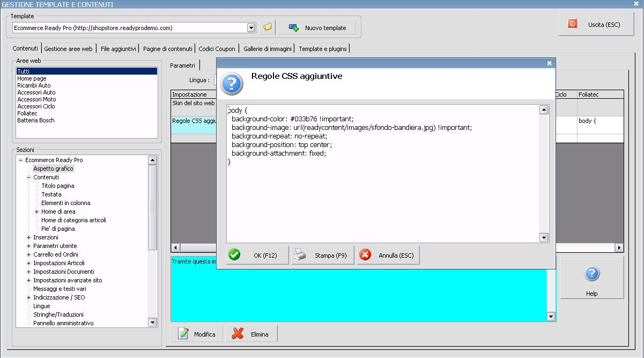The image size is (644, 358).
Task: Click the Stampa (F9) print button
Action: [323, 255]
